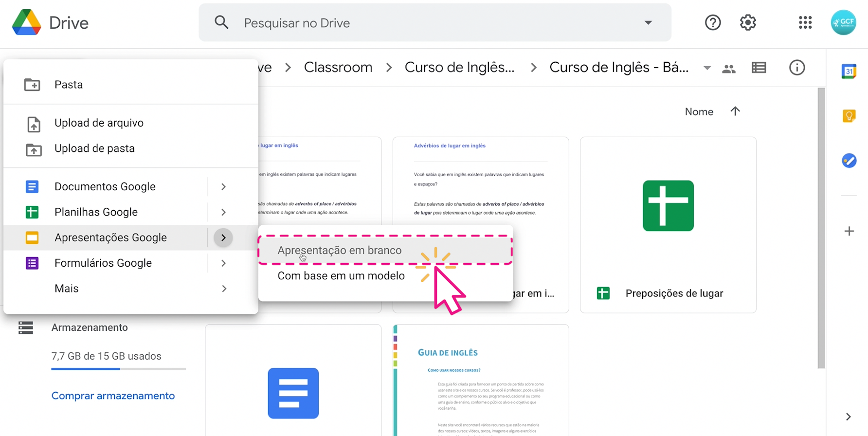Click the new folder Pasta icon
Screen dimensions: 868x436
pyautogui.click(x=32, y=85)
